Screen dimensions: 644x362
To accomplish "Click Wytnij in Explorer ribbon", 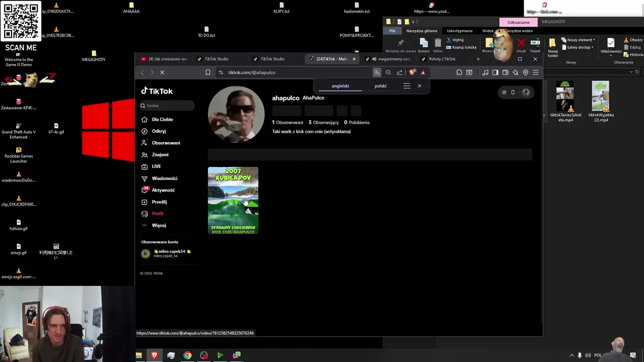I will (x=454, y=40).
